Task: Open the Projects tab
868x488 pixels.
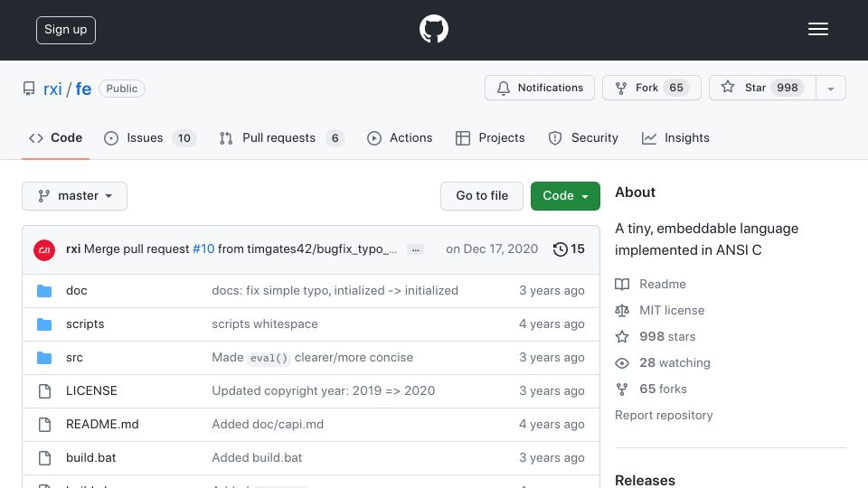Action: tap(490, 137)
